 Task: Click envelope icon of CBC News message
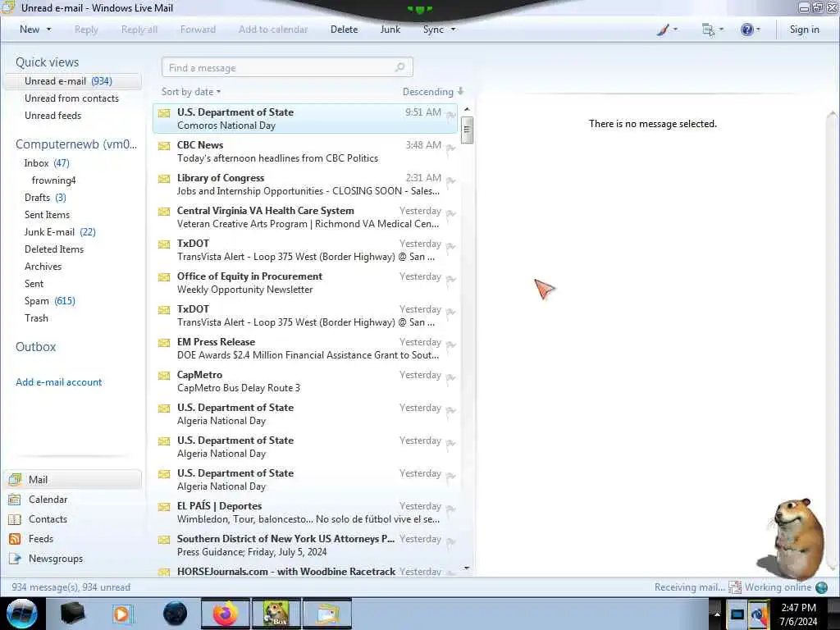[164, 146]
